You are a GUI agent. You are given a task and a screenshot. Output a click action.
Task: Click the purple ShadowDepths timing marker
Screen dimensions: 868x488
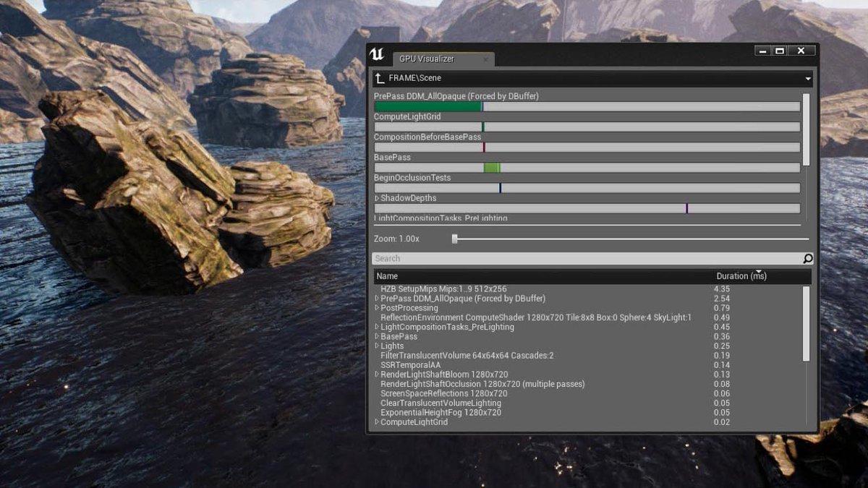(x=686, y=208)
